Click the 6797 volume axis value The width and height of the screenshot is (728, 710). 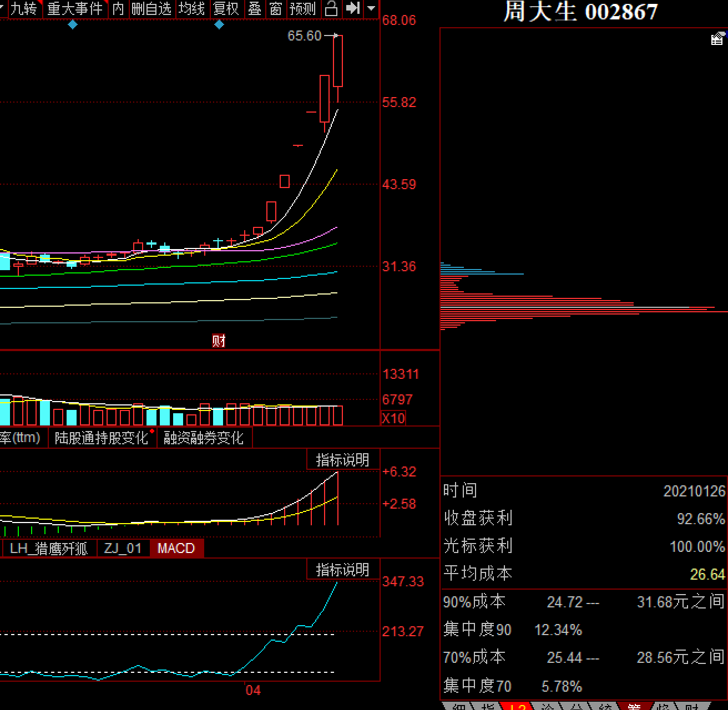tap(397, 399)
